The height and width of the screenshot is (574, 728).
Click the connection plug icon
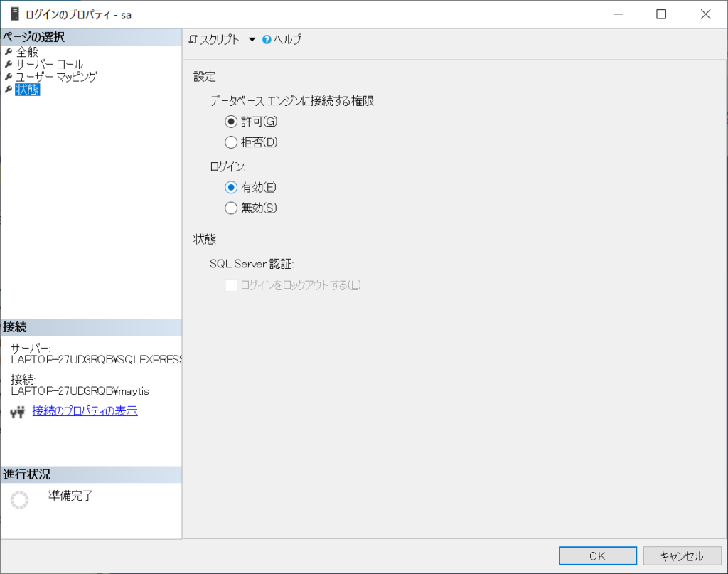[18, 412]
